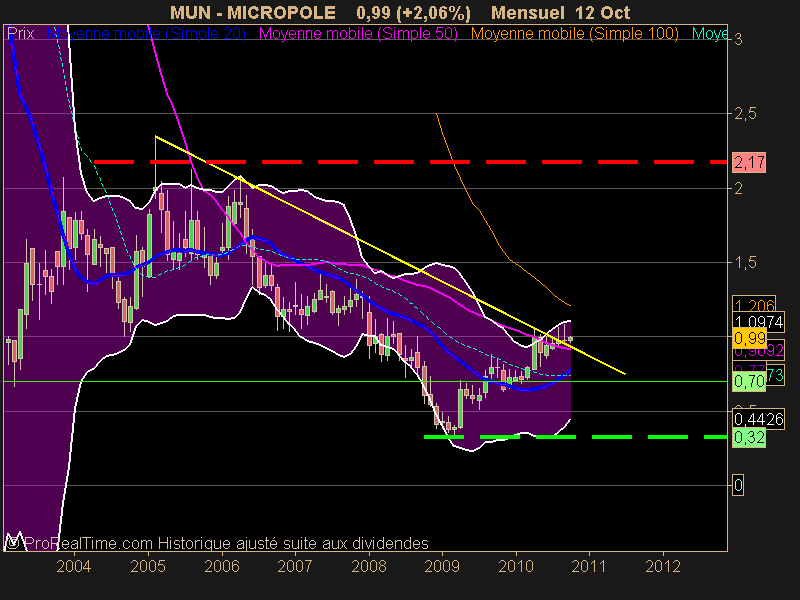Click the 2011 label on time axis
This screenshot has width=800, height=600.
[x=589, y=566]
